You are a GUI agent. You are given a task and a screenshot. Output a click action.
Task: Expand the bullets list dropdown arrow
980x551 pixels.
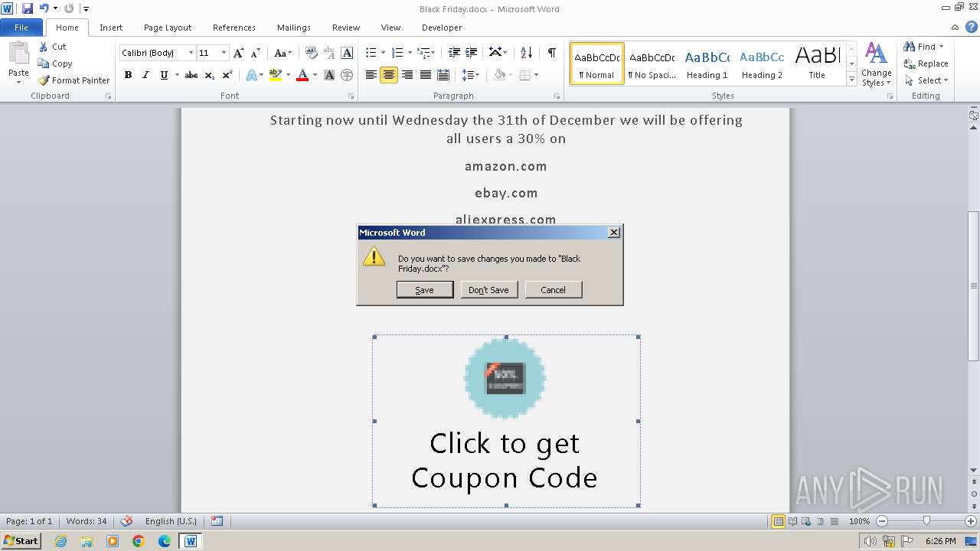point(384,53)
